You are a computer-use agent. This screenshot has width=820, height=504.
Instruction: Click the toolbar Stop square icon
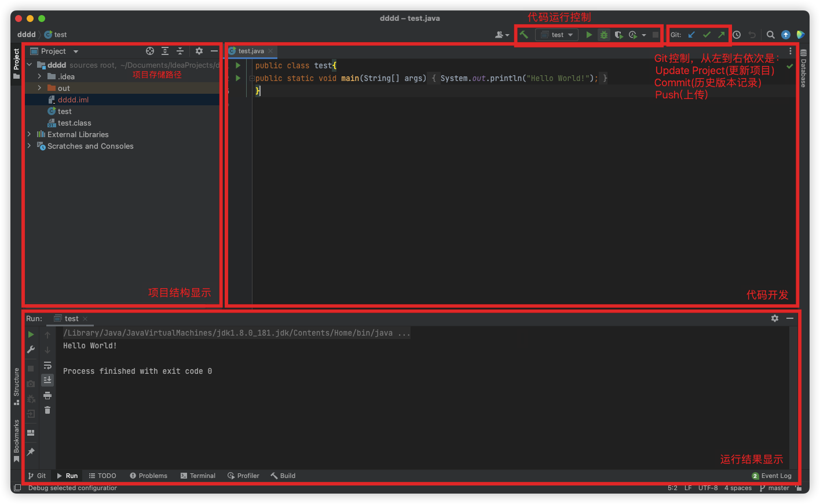point(656,35)
